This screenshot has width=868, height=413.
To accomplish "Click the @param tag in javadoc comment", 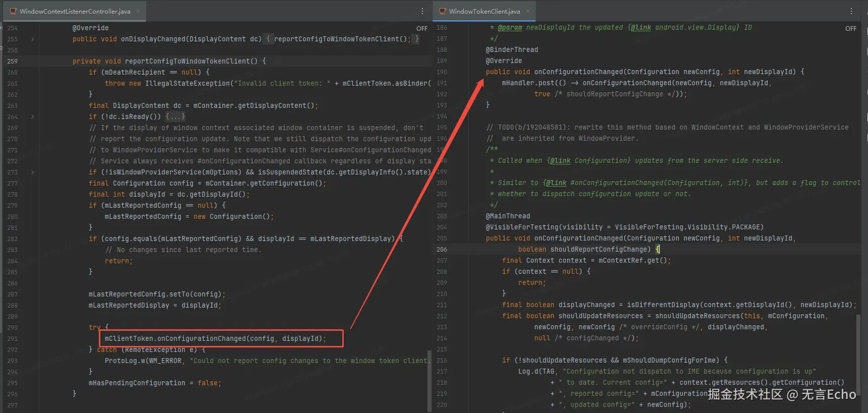I will pyautogui.click(x=510, y=28).
